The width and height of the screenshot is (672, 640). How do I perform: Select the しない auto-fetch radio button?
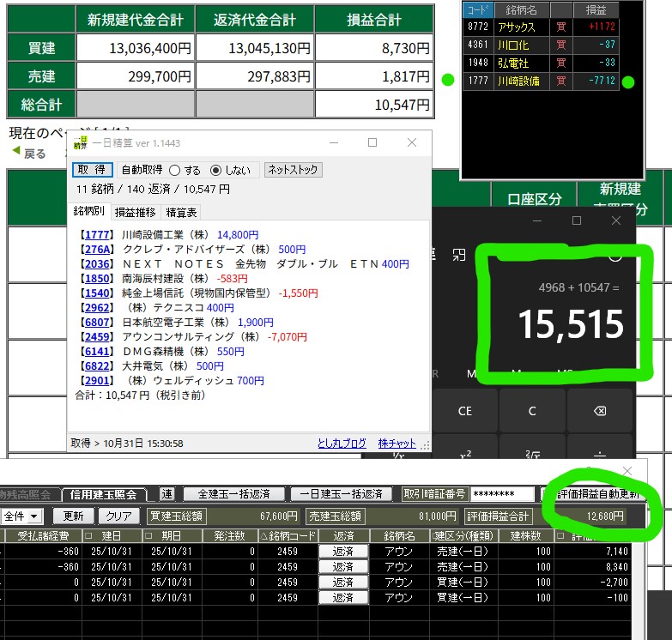(x=215, y=170)
